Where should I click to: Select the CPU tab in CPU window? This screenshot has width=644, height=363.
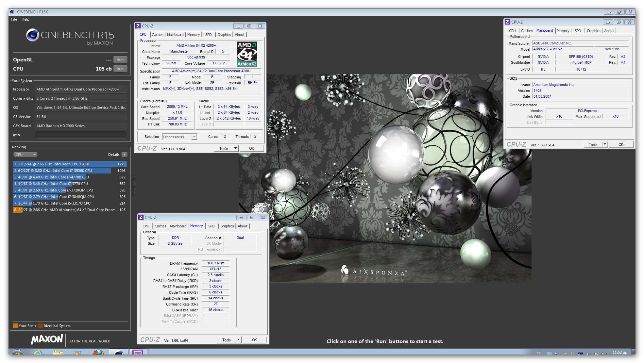(143, 34)
